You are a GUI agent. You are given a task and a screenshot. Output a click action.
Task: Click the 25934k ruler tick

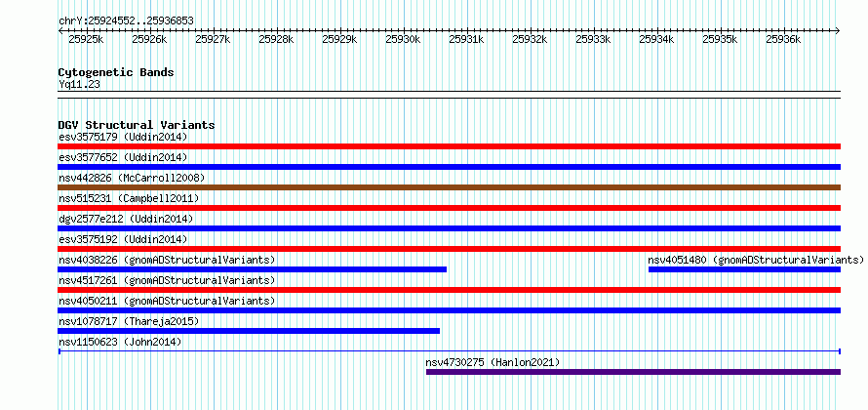[x=656, y=39]
